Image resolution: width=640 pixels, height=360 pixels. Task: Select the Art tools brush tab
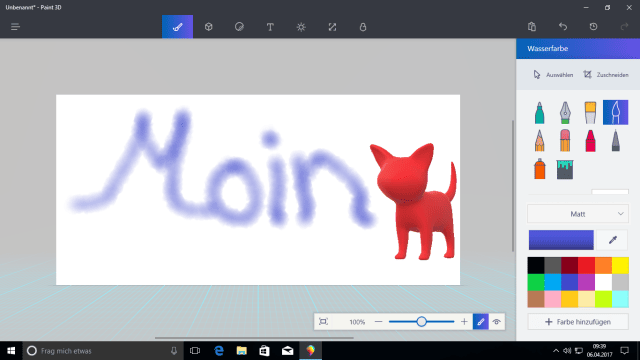(x=178, y=27)
